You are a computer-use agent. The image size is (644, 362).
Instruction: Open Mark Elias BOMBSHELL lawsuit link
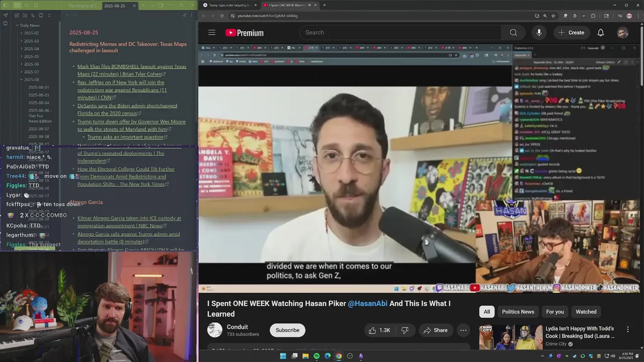click(132, 70)
